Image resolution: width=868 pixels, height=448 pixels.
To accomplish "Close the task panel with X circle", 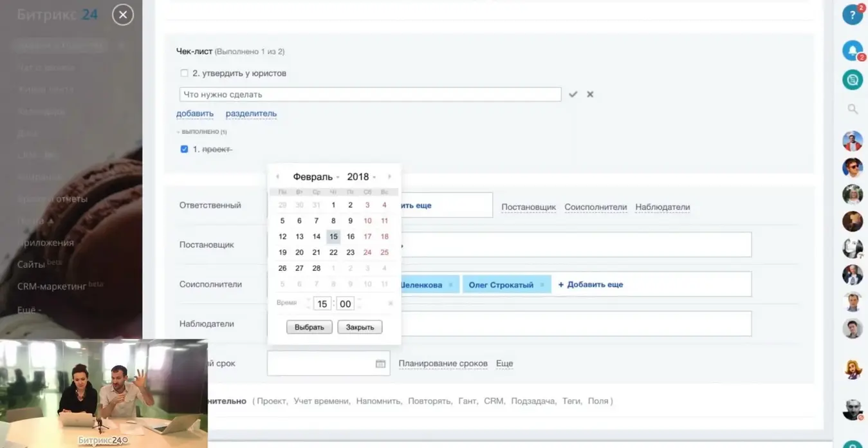I will 123,15.
